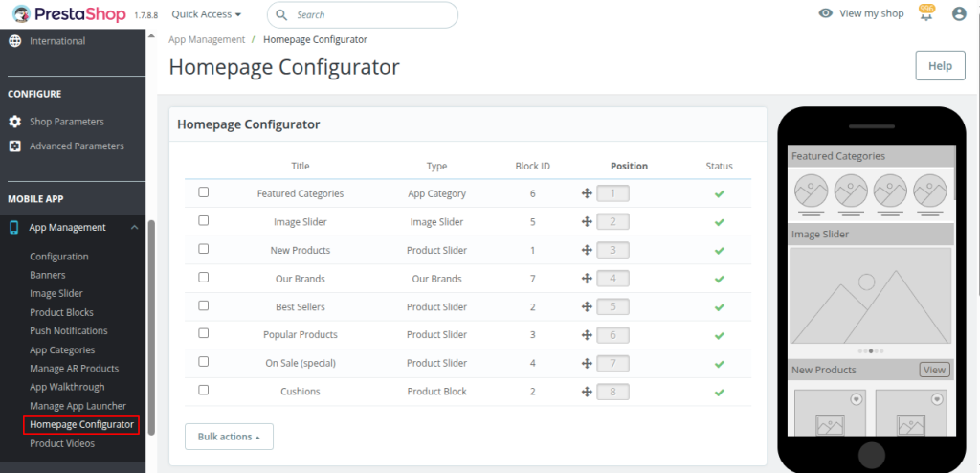Open the Product Blocks menu item
The width and height of the screenshot is (980, 473).
(x=62, y=312)
